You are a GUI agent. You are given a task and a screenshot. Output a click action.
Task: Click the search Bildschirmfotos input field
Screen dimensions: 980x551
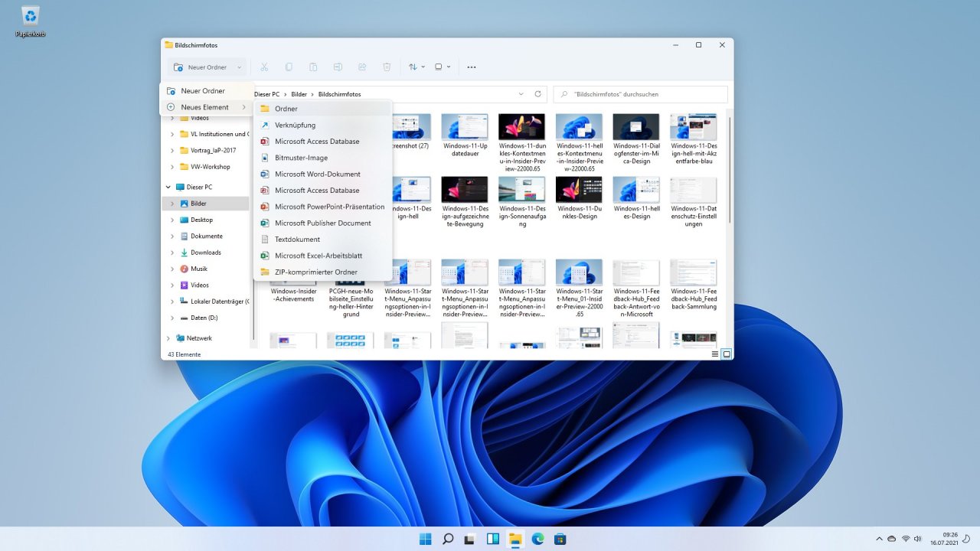point(640,94)
